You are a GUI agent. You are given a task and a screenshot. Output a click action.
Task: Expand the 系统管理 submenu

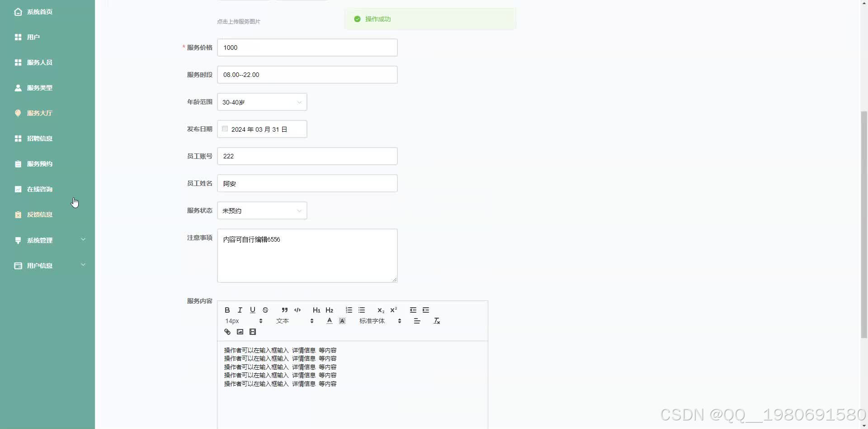pos(47,240)
